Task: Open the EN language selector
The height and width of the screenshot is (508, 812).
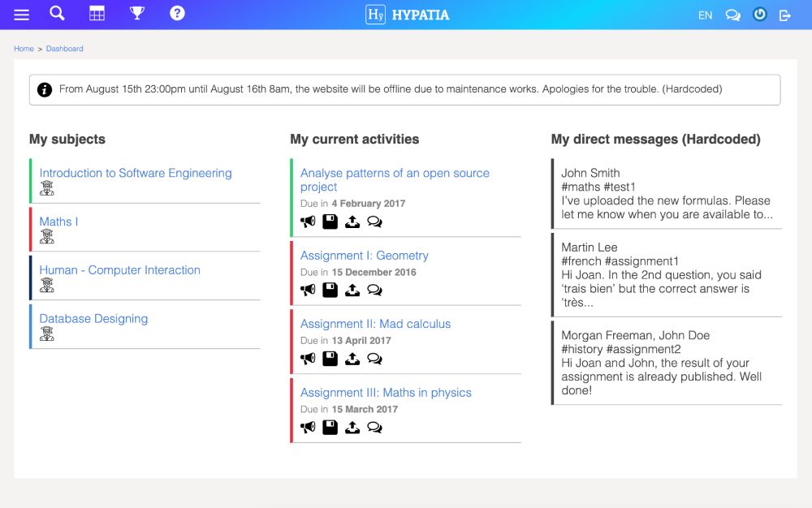Action: [705, 15]
